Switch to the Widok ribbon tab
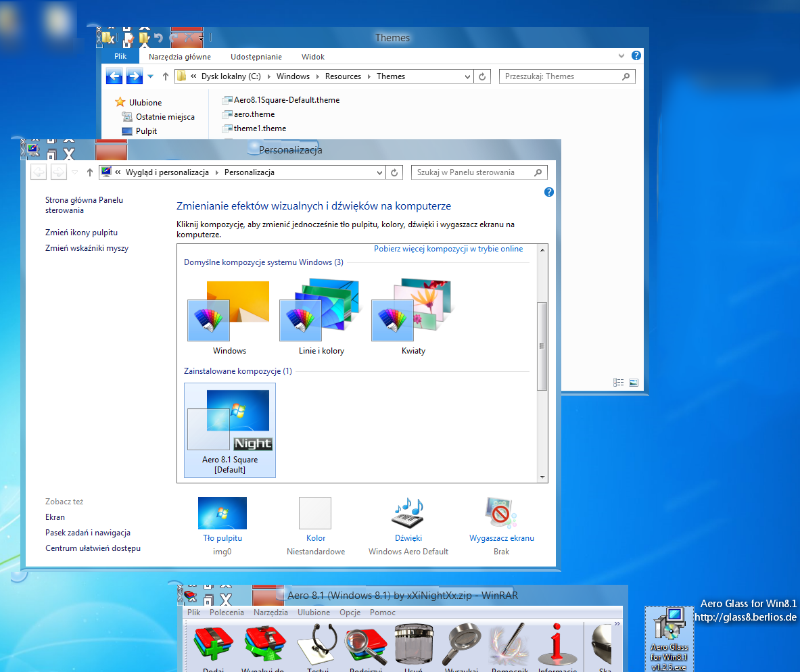This screenshot has height=672, width=800. tap(312, 57)
